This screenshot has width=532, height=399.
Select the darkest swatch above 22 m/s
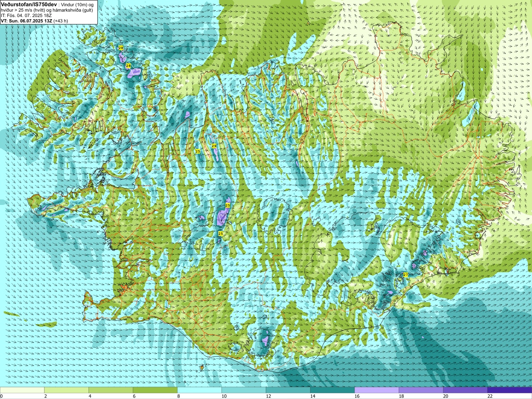coord(510,390)
